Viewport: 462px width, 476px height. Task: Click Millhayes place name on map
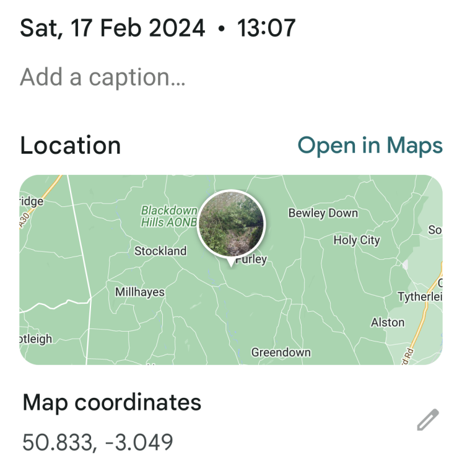pyautogui.click(x=140, y=291)
